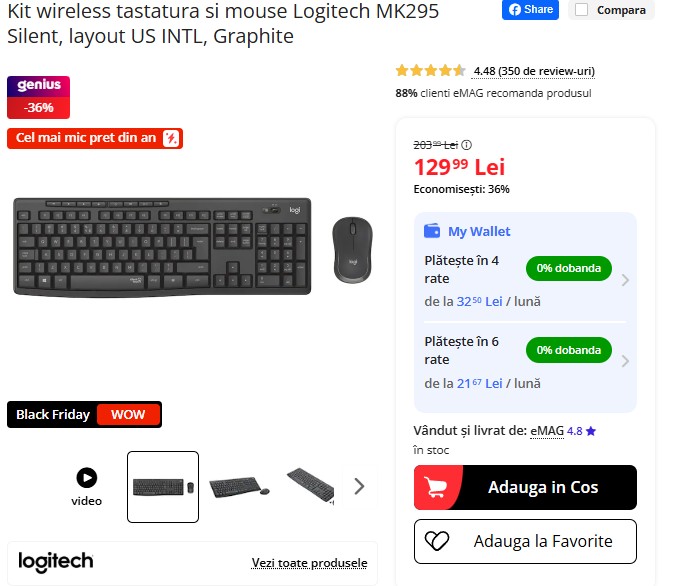Expand the 6 rate payment option chevron
This screenshot has width=684, height=586.
625,361
